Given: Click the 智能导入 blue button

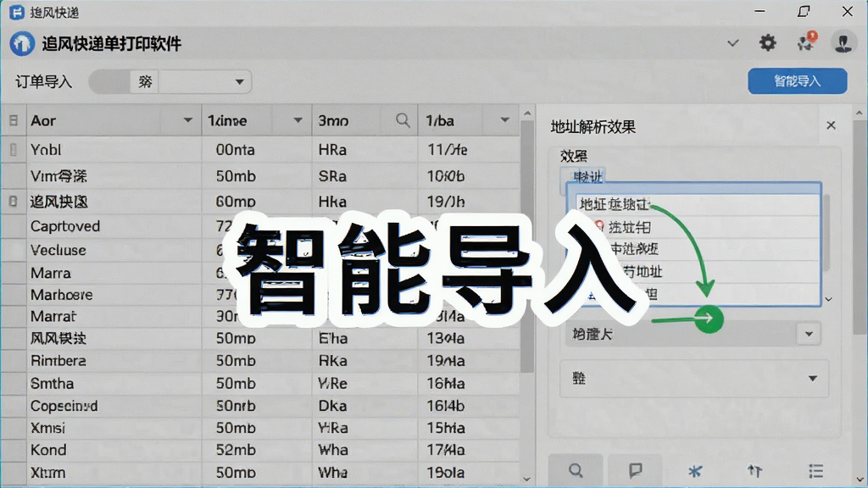Looking at the screenshot, I should pos(797,81).
